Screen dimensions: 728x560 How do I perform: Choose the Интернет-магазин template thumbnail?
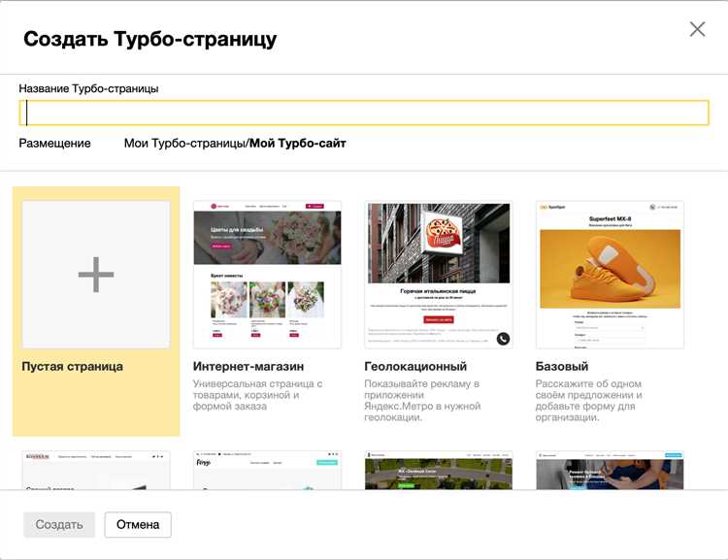(x=267, y=275)
